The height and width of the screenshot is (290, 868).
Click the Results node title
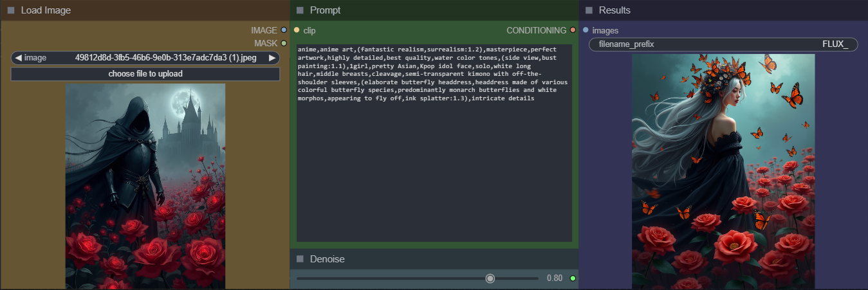click(614, 10)
